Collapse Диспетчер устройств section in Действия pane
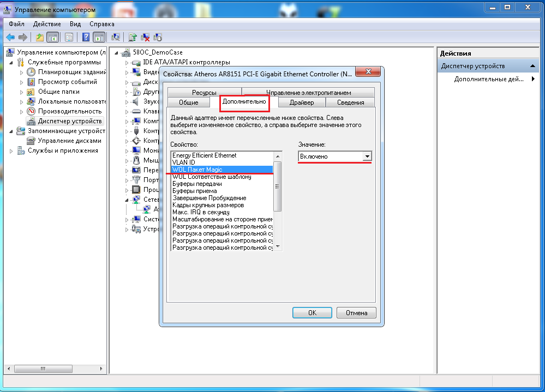The image size is (545, 392). pos(532,66)
